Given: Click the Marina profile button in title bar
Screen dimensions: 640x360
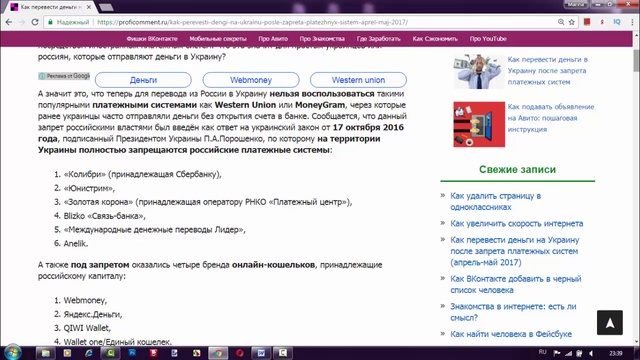Looking at the screenshot, I should tap(576, 4).
